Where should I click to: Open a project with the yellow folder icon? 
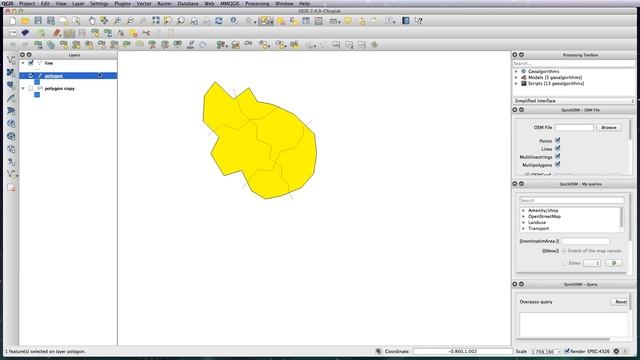coord(25,21)
